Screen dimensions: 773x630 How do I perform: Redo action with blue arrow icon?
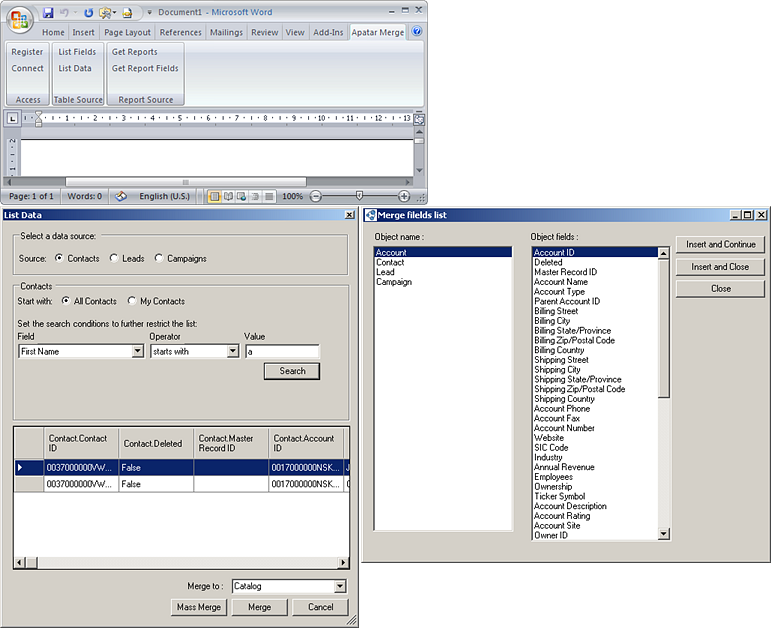pyautogui.click(x=89, y=12)
